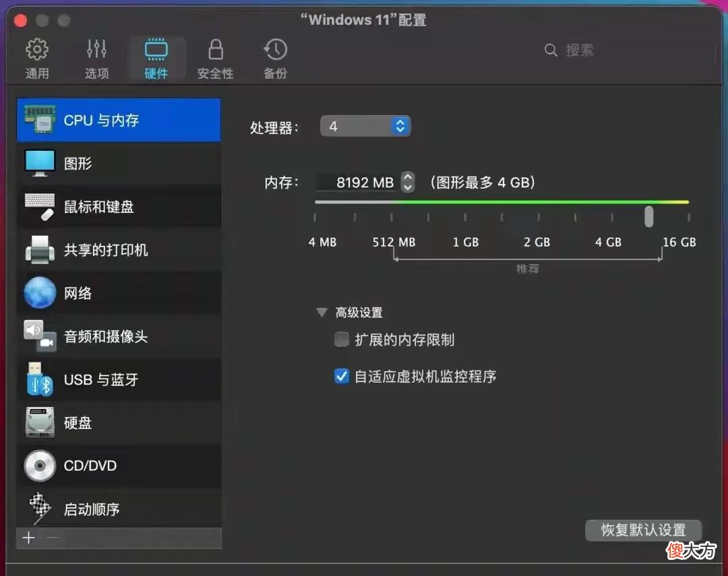Click the 内存 value stepper arrows

point(408,181)
